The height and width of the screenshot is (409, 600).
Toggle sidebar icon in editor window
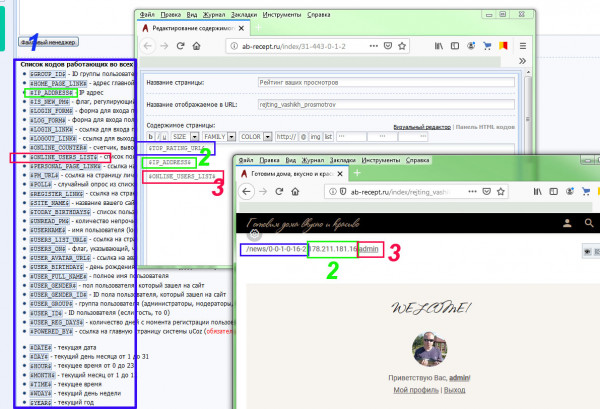(455, 46)
